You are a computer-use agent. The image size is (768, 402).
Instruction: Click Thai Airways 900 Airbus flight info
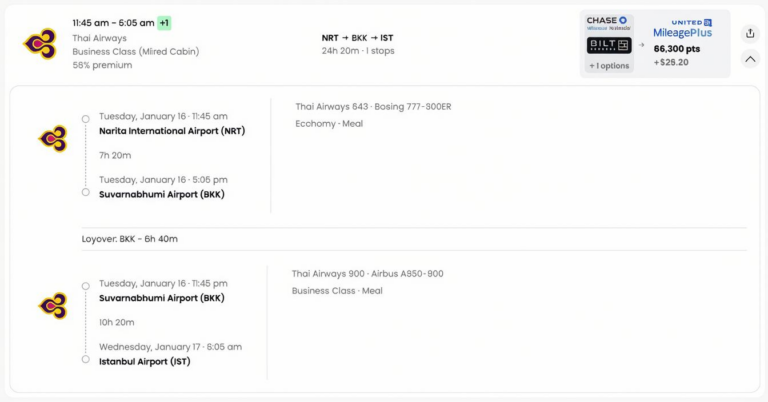pos(367,274)
